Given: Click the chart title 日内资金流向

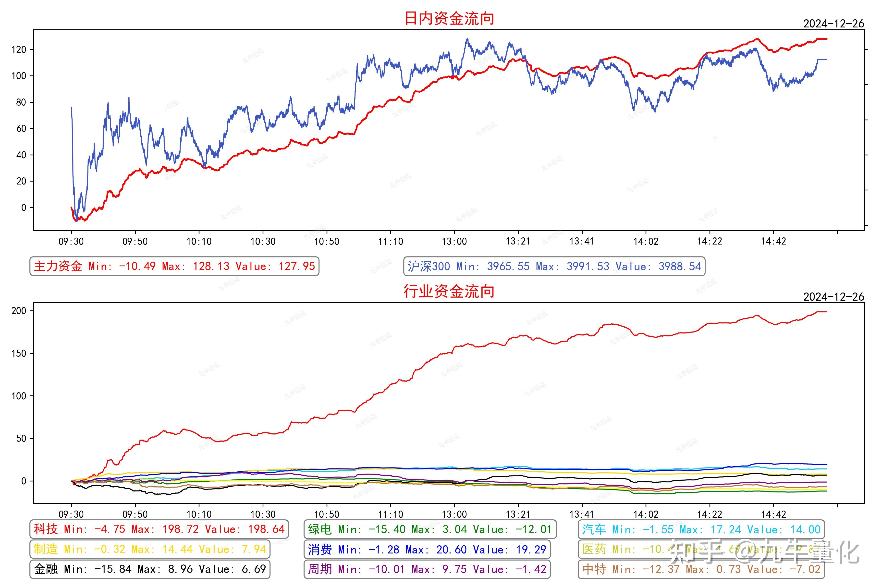Looking at the screenshot, I should click(x=449, y=18).
